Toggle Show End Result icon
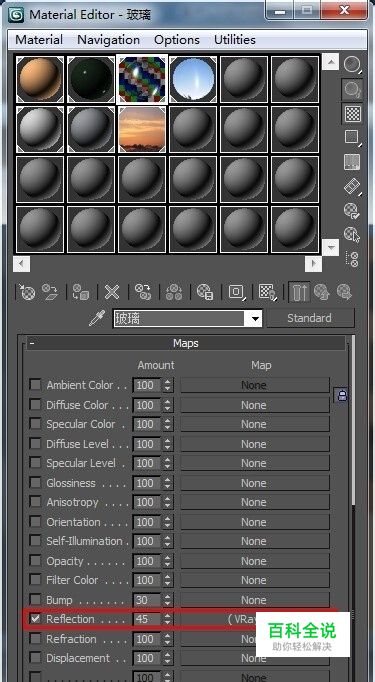Image resolution: width=375 pixels, height=682 pixels. [299, 292]
